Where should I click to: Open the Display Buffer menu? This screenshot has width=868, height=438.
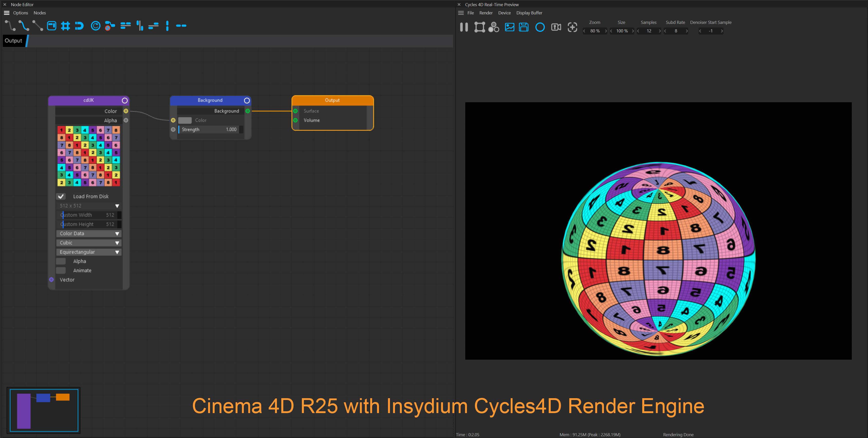529,13
